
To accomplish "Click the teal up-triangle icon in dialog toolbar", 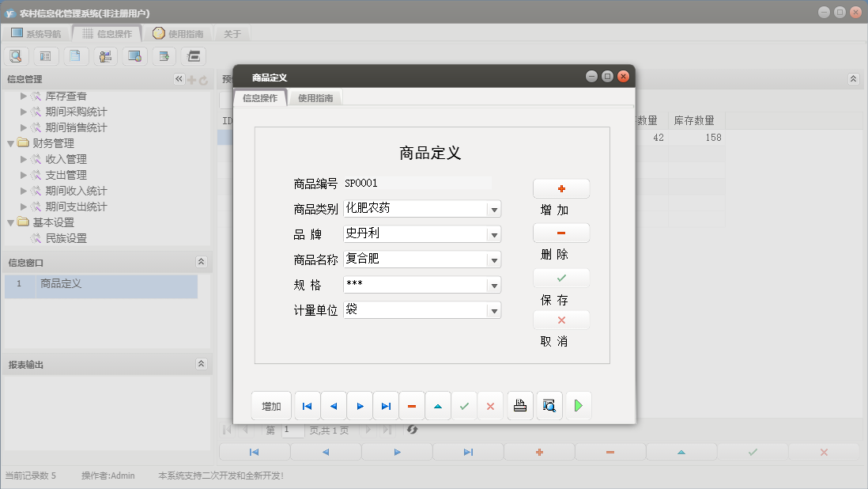I will pyautogui.click(x=438, y=406).
